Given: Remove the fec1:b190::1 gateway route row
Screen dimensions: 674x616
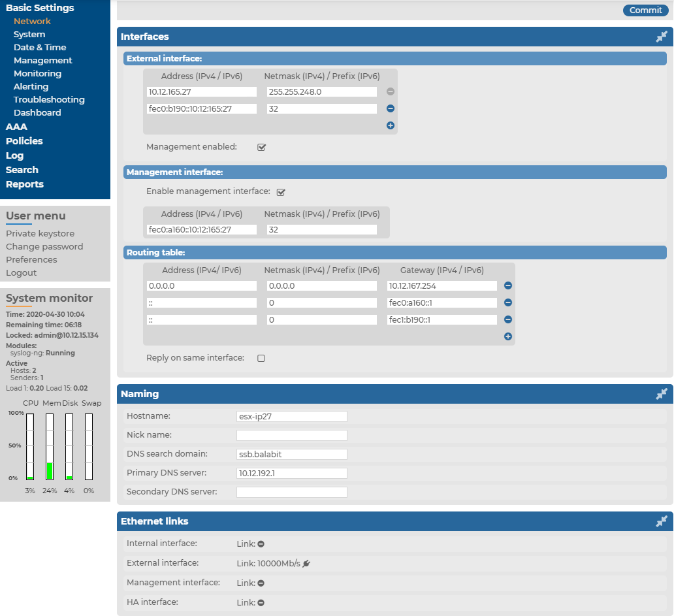Looking at the screenshot, I should click(x=508, y=320).
